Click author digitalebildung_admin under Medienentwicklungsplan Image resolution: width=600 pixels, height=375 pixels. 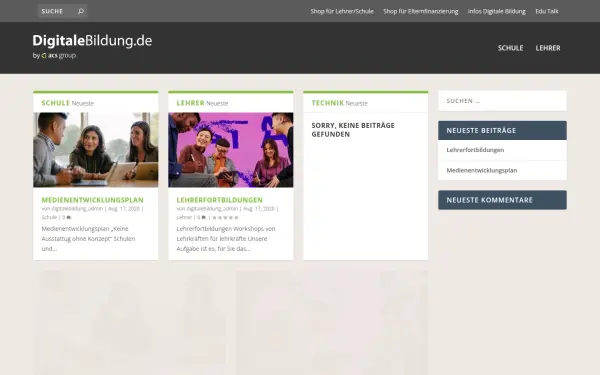tap(77, 209)
